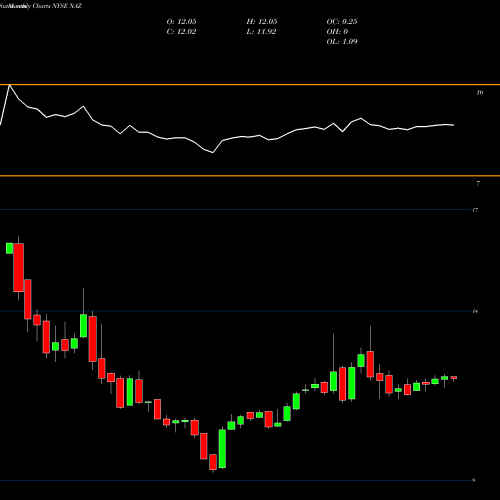
Task: Click the open value 'O: 12.05'
Action: 181,22
